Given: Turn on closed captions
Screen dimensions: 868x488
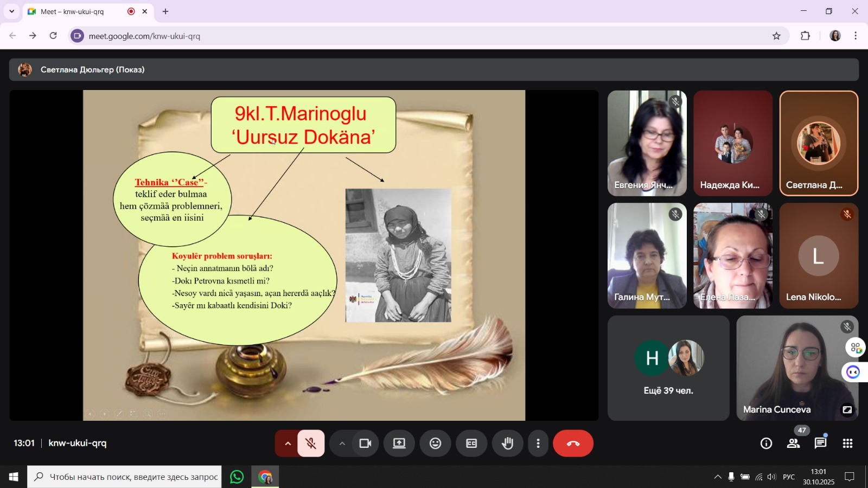Looking at the screenshot, I should tap(471, 444).
